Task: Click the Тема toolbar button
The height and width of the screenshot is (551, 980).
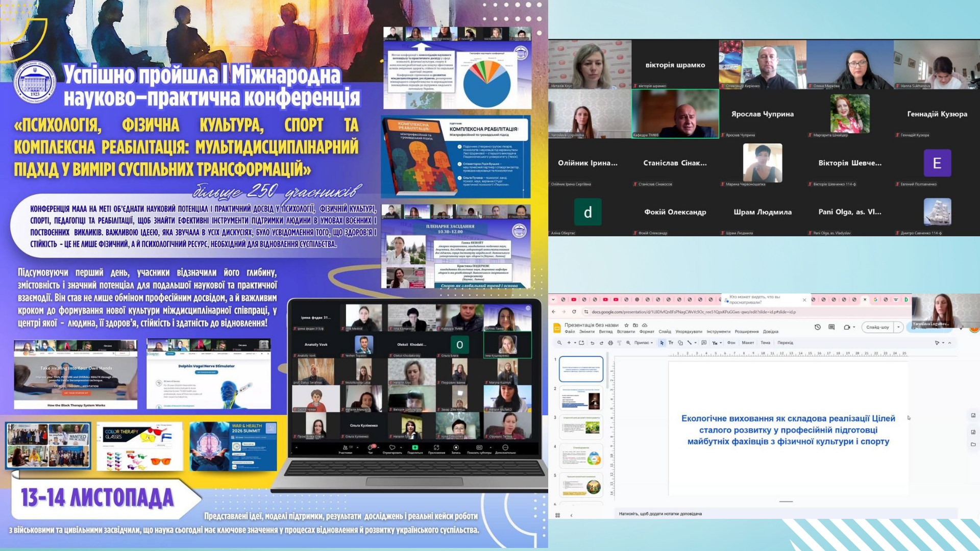Action: [765, 343]
